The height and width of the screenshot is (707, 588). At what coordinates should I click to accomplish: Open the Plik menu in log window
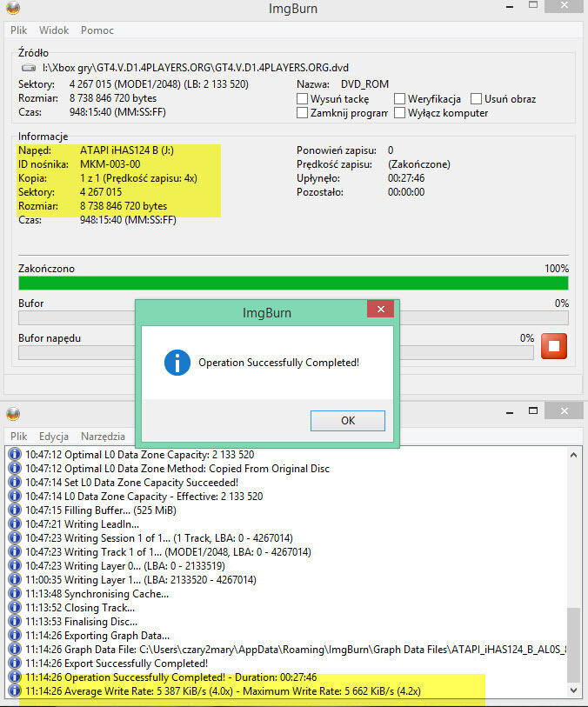coord(19,437)
